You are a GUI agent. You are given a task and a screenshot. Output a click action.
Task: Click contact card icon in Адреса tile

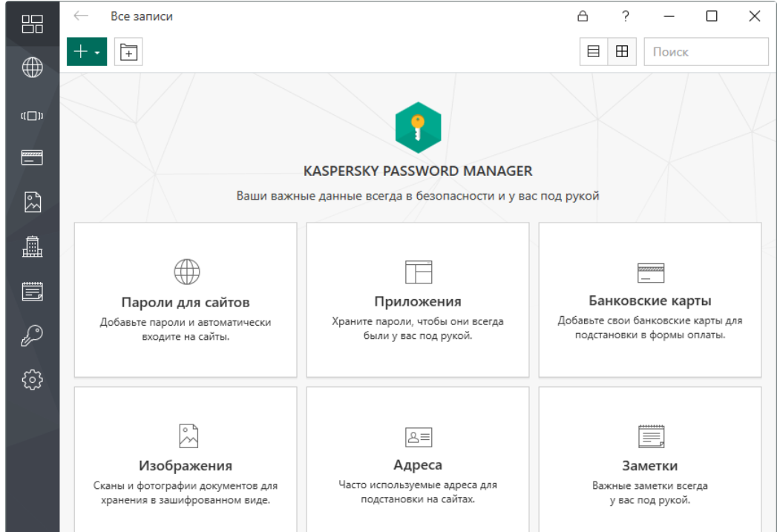pyautogui.click(x=419, y=437)
